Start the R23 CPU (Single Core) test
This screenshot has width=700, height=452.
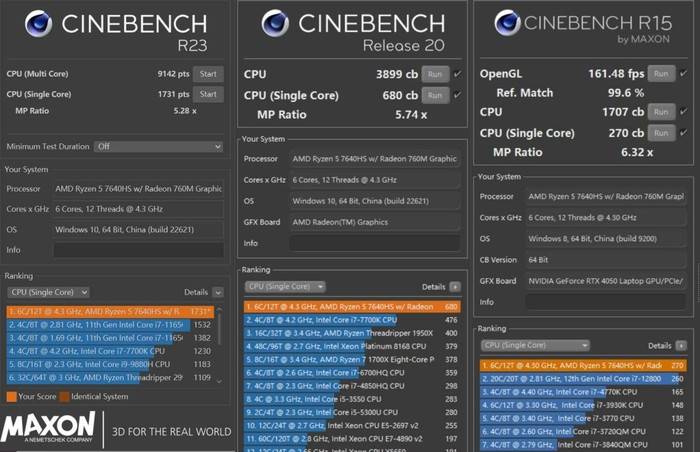(x=208, y=94)
